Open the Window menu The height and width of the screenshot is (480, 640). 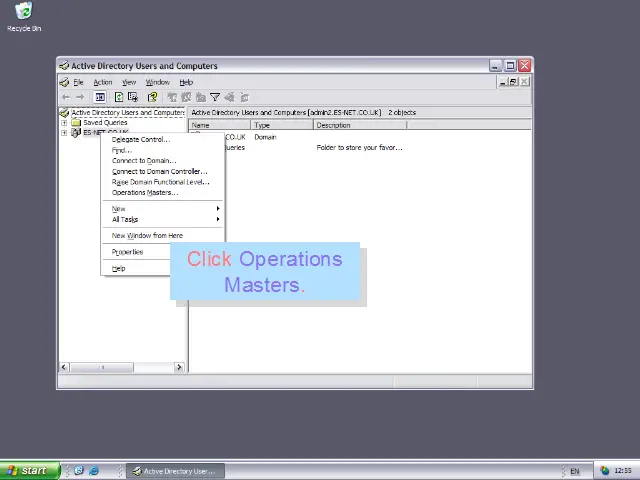click(158, 82)
